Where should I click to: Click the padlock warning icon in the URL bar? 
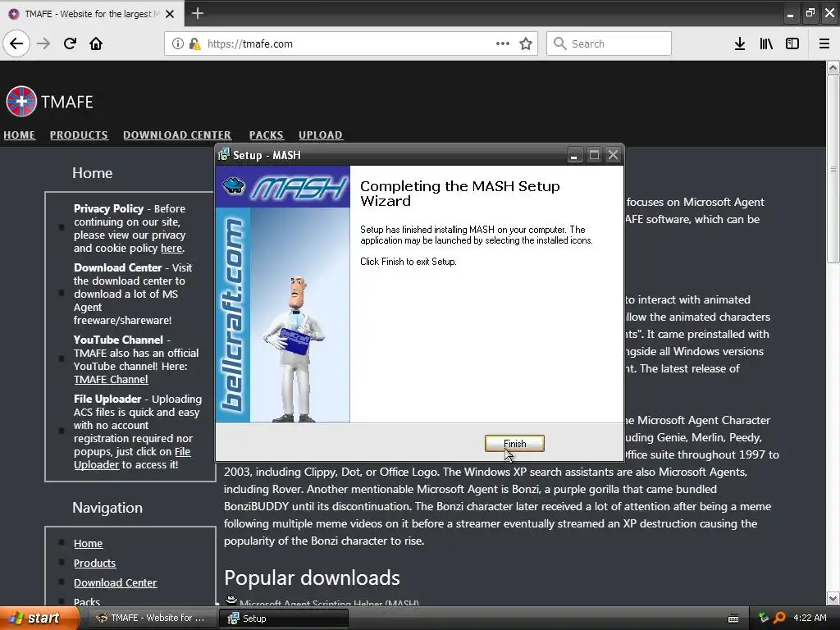195,43
